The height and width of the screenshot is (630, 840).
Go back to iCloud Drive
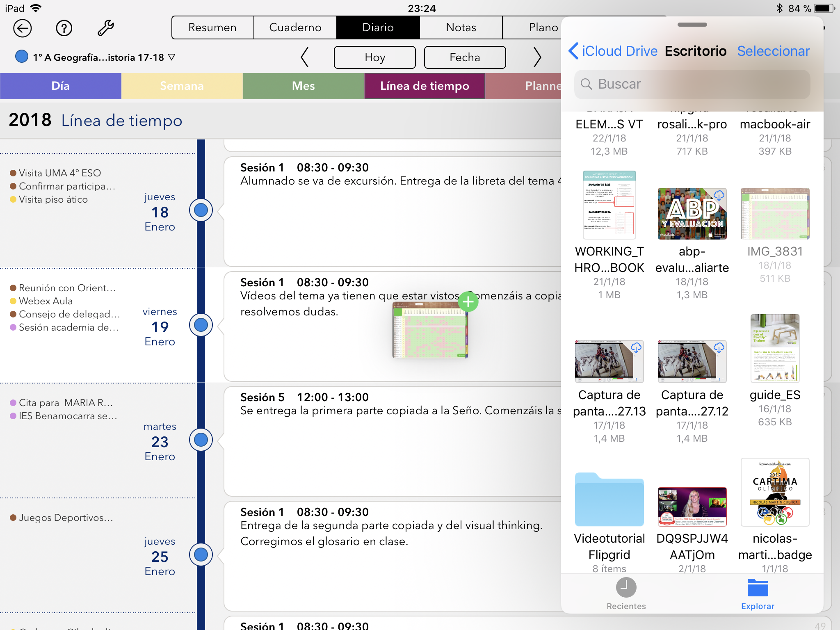point(613,51)
